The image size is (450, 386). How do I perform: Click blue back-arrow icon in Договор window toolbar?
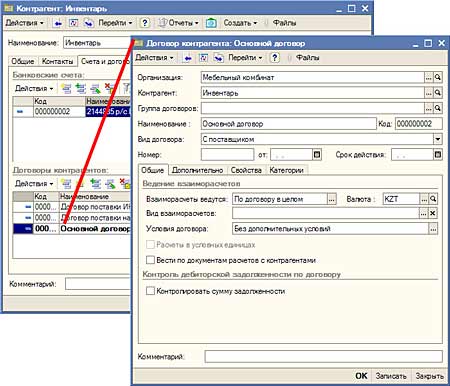[x=188, y=58]
